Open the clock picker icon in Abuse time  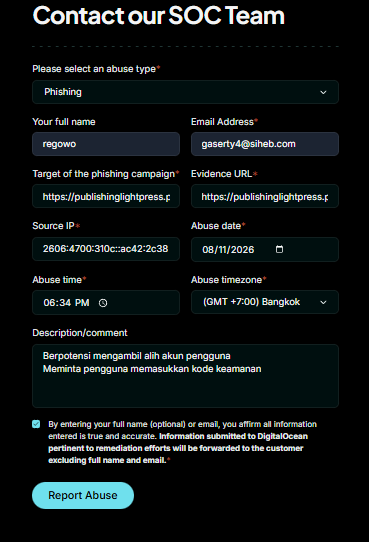[x=103, y=303]
